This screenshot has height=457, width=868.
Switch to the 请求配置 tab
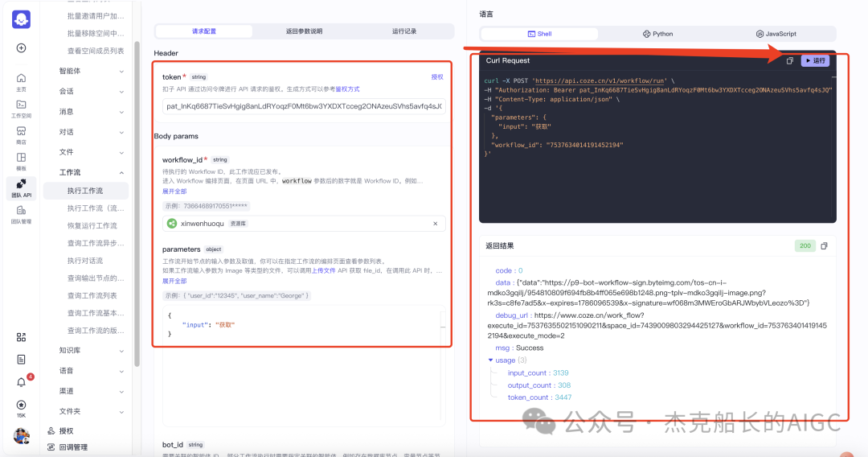click(x=203, y=31)
